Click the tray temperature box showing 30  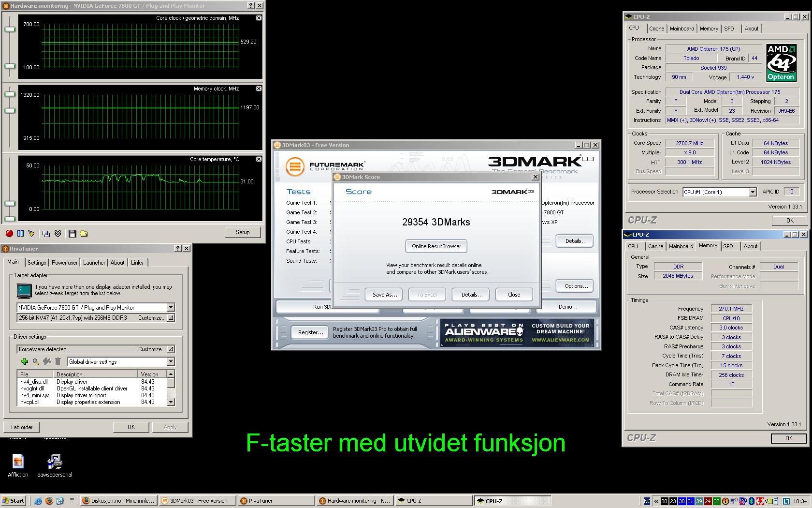[665, 501]
